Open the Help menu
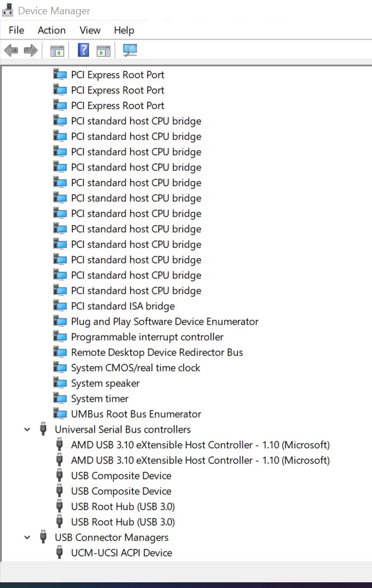The image size is (372, 588). 124,30
